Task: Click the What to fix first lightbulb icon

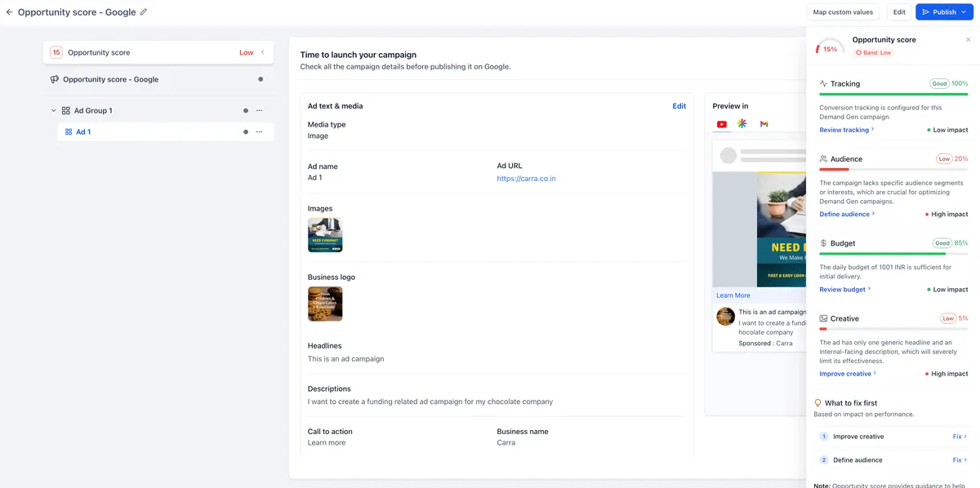Action: click(818, 403)
